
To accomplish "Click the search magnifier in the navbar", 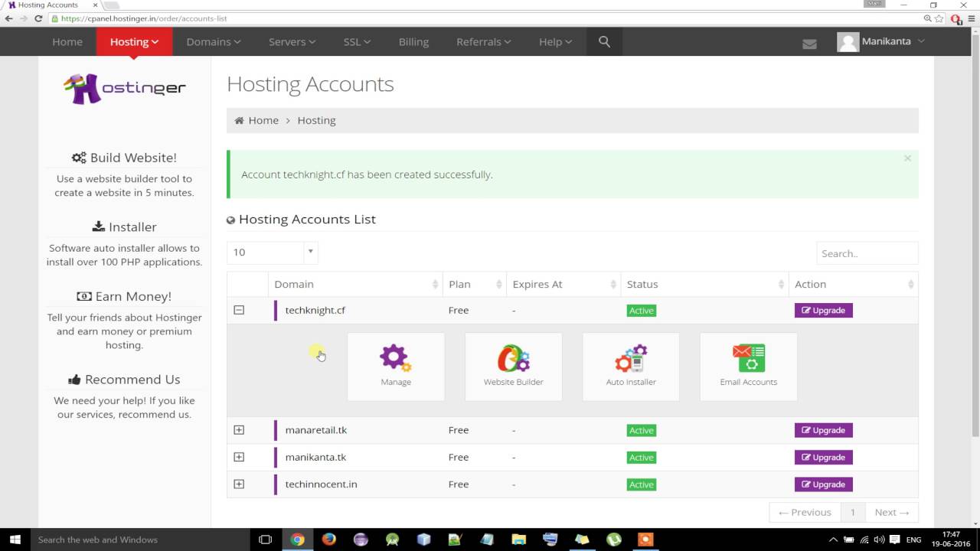I will (x=605, y=41).
